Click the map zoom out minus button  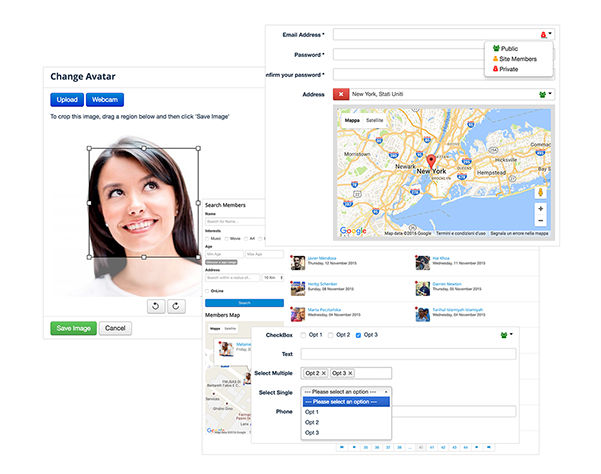coord(540,221)
